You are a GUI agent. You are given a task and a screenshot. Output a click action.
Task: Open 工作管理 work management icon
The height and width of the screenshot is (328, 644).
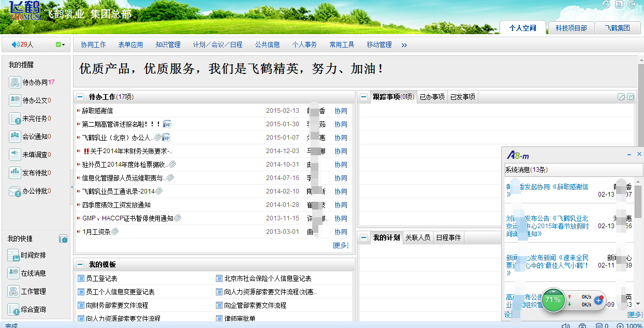[13, 291]
